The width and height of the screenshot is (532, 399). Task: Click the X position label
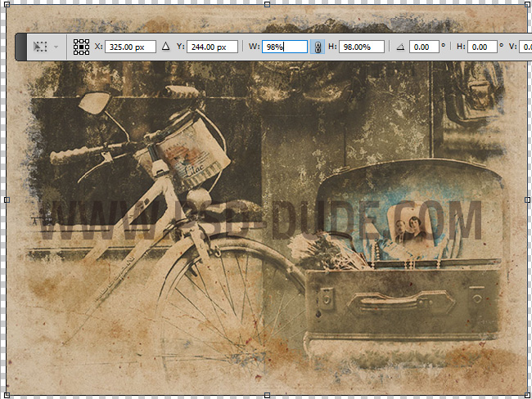point(98,47)
